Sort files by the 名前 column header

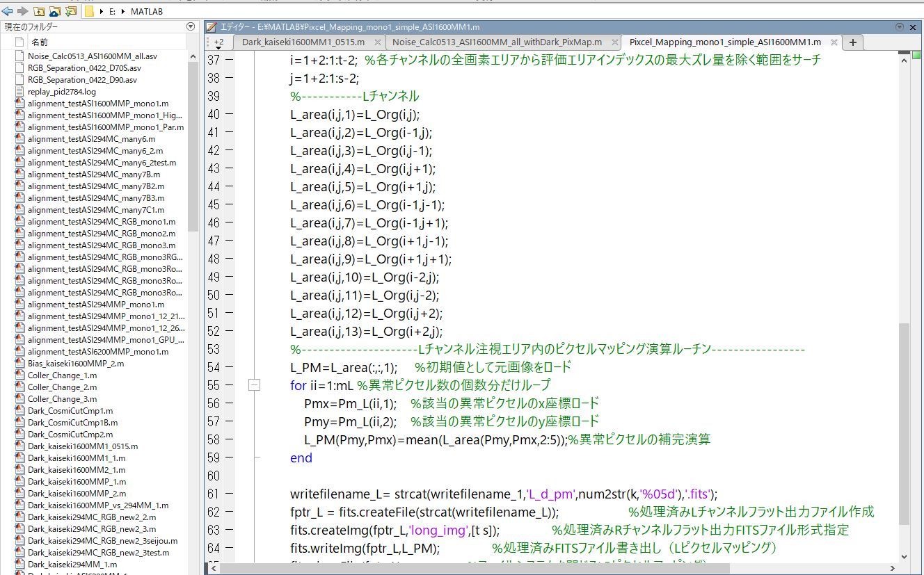coord(40,42)
